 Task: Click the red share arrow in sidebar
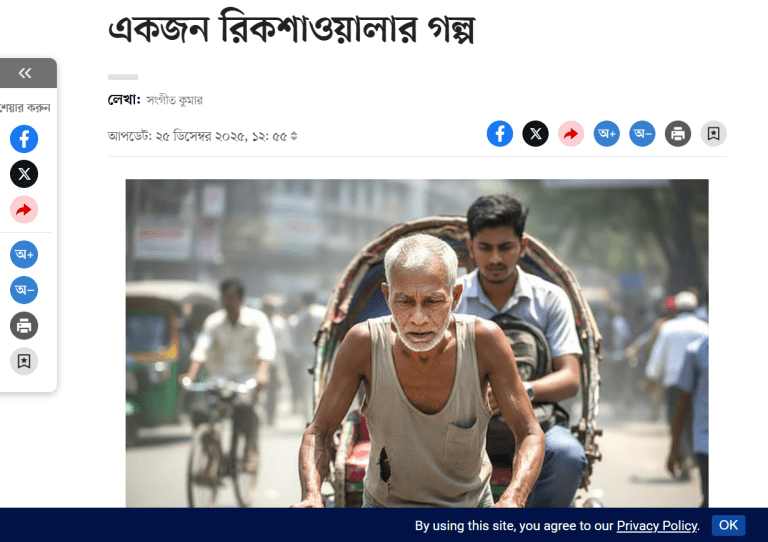(24, 210)
